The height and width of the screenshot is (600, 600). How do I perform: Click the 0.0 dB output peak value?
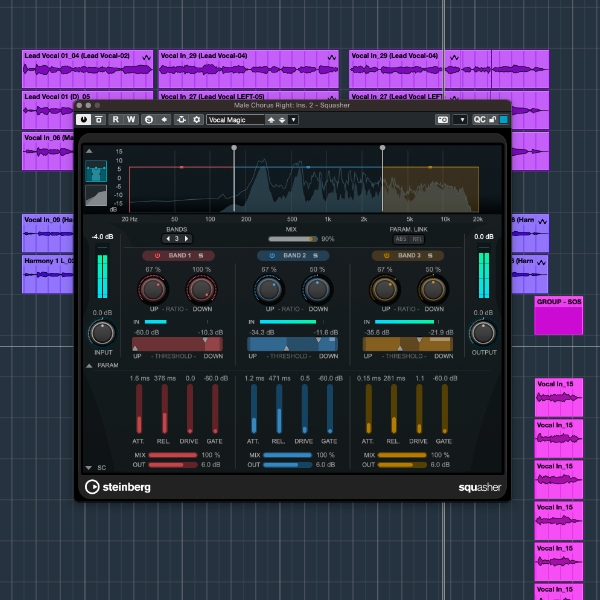[x=484, y=237]
